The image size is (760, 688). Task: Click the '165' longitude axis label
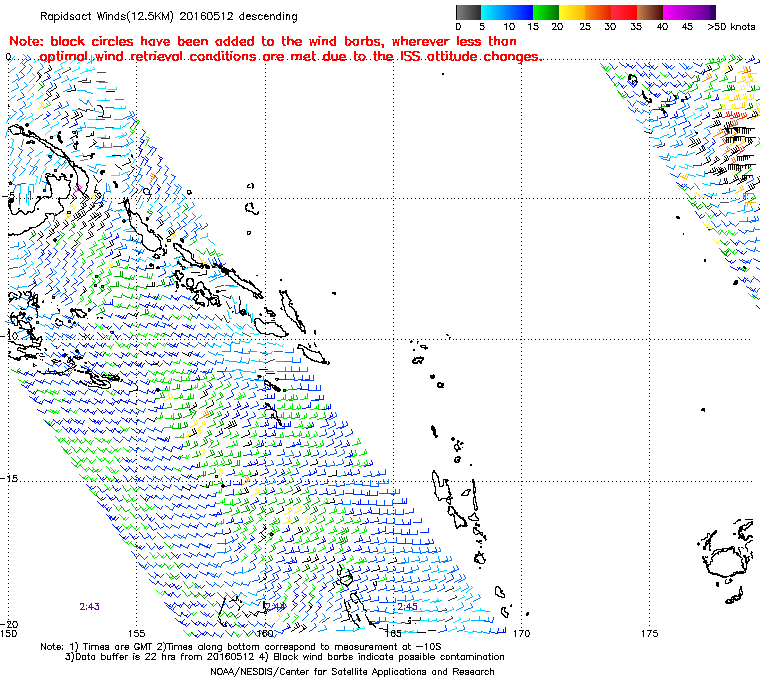click(393, 633)
